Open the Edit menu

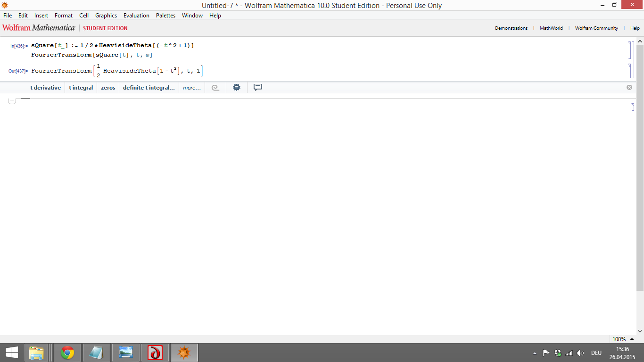[x=23, y=16]
